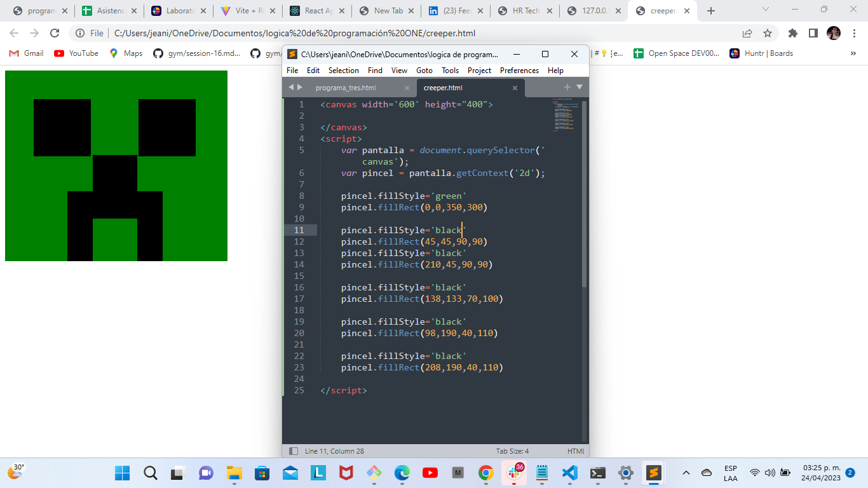Open Visual Studio Code from the taskbar
868x488 pixels.
569,473
